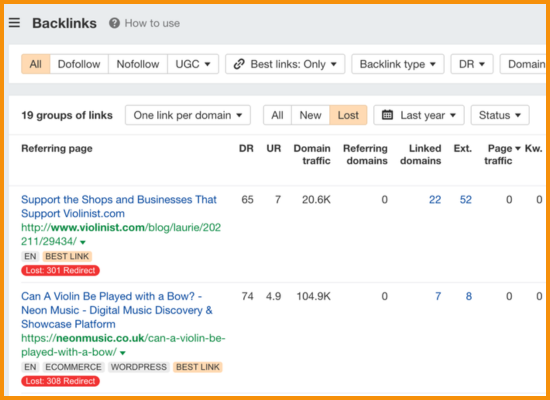The image size is (550, 400).
Task: Click the WORDPRESS tag
Action: (x=139, y=367)
